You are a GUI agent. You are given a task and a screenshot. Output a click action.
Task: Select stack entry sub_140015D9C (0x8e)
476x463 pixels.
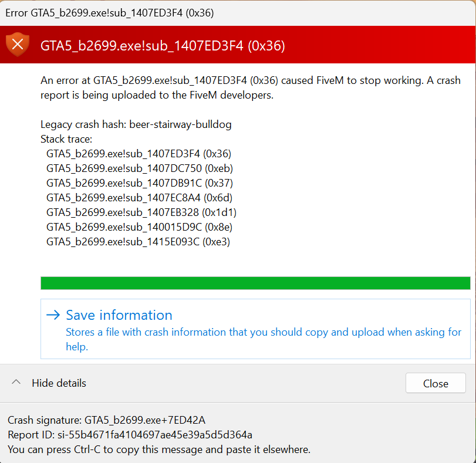tap(139, 227)
